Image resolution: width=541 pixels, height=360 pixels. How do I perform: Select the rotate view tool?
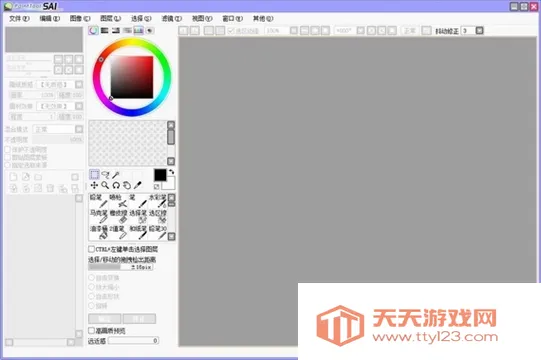(116, 185)
